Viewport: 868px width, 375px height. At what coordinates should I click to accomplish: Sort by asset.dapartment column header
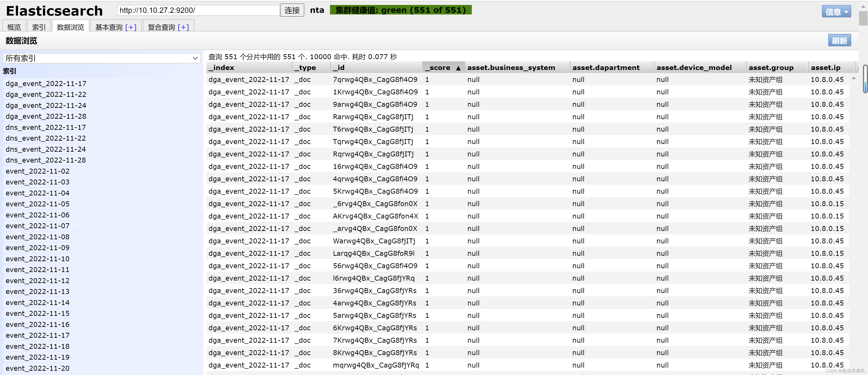[612, 67]
